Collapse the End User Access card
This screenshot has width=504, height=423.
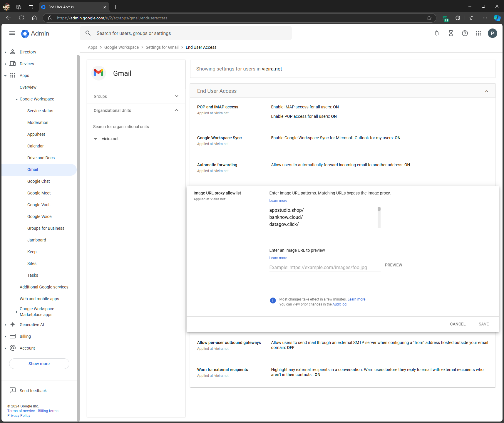click(487, 91)
